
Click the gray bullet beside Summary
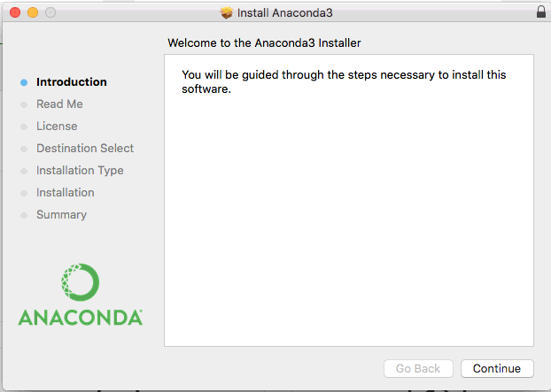pos(24,215)
